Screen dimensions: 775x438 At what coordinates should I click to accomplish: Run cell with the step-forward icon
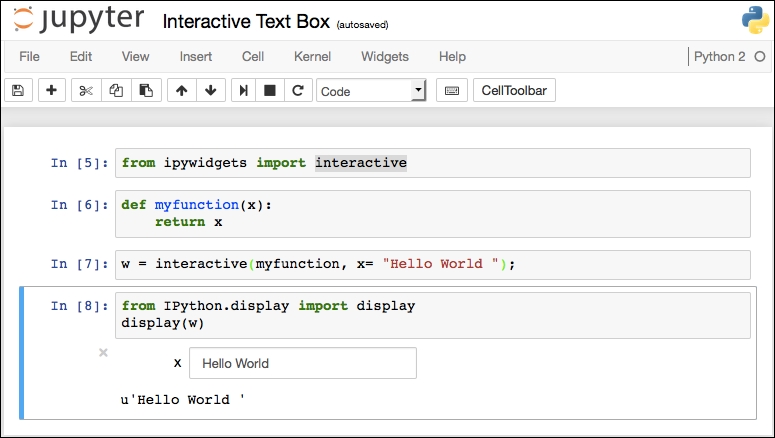[243, 90]
